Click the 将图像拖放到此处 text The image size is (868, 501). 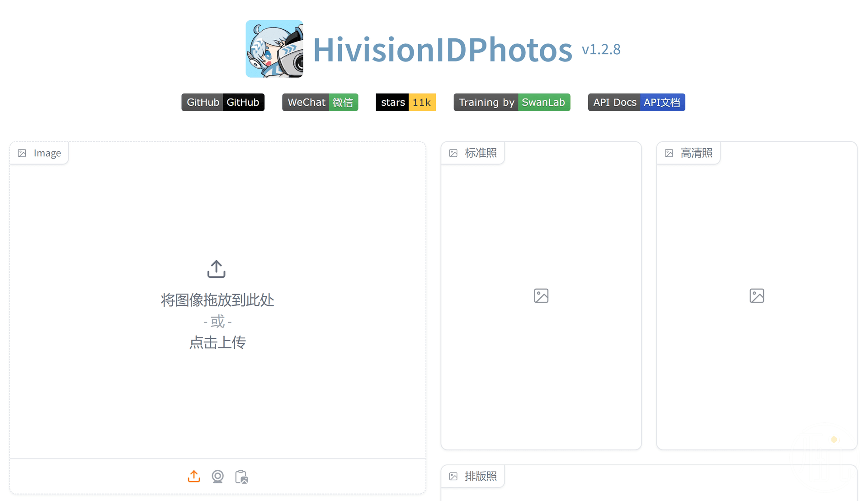217,300
